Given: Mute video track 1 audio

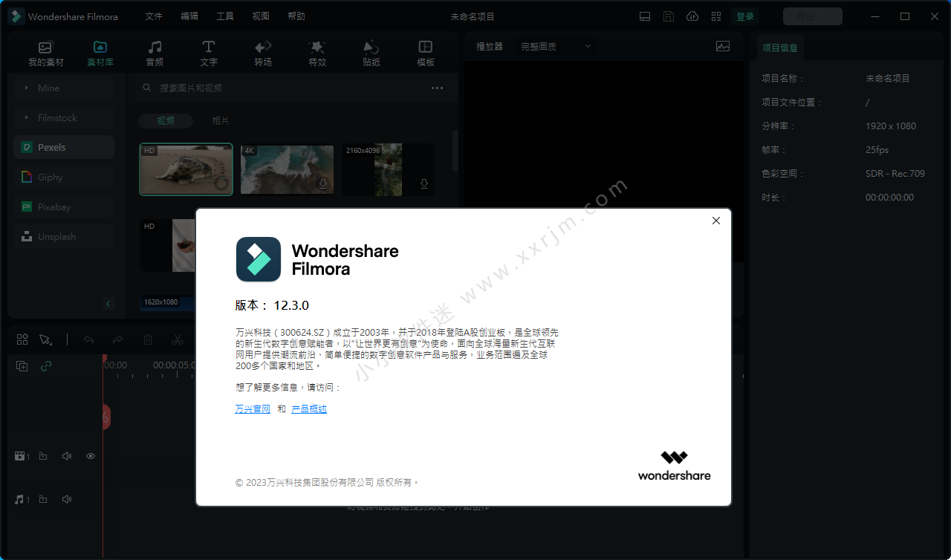Looking at the screenshot, I should click(67, 456).
